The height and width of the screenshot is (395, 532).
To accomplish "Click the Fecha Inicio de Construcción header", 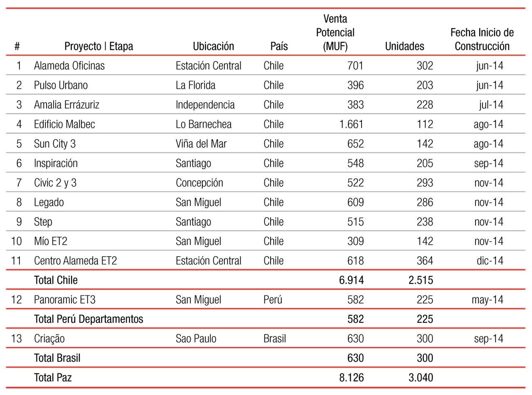I will coord(482,39).
